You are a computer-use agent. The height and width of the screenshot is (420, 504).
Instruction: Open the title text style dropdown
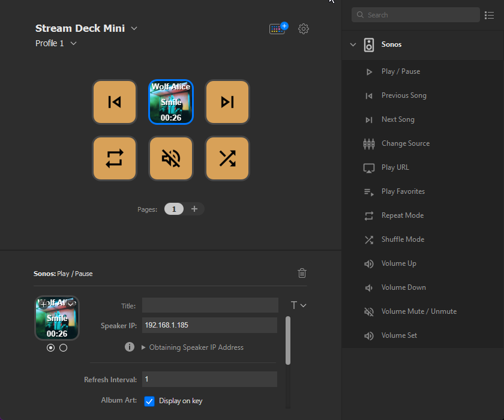point(298,305)
